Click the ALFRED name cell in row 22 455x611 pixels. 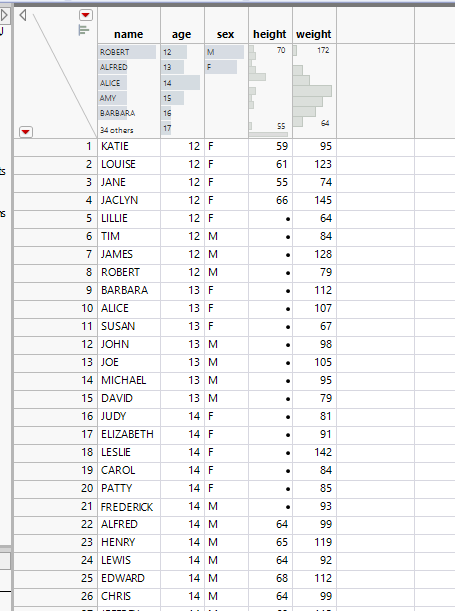(x=129, y=524)
